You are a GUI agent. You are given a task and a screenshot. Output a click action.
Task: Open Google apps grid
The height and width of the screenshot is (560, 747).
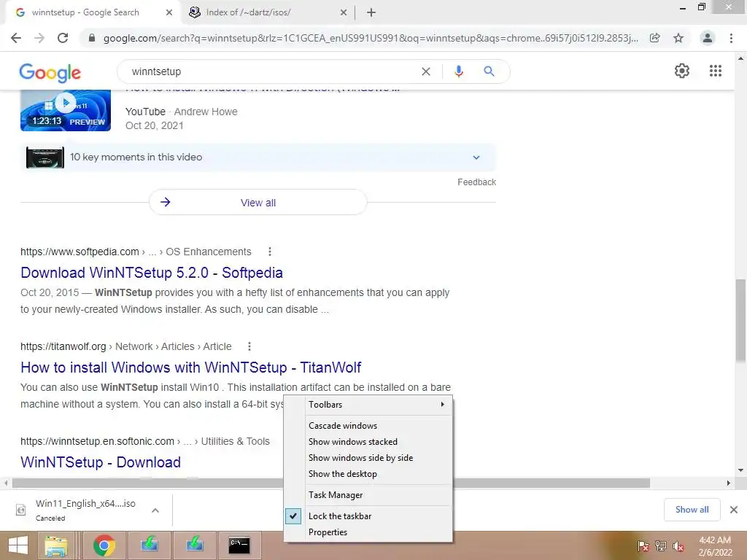tap(716, 71)
